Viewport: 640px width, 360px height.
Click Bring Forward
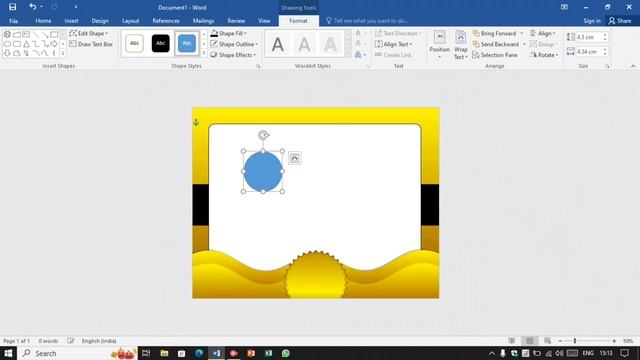click(494, 33)
